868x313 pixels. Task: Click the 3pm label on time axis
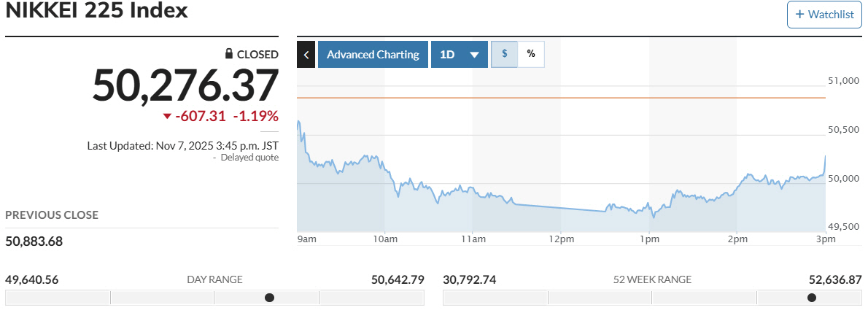tap(825, 239)
